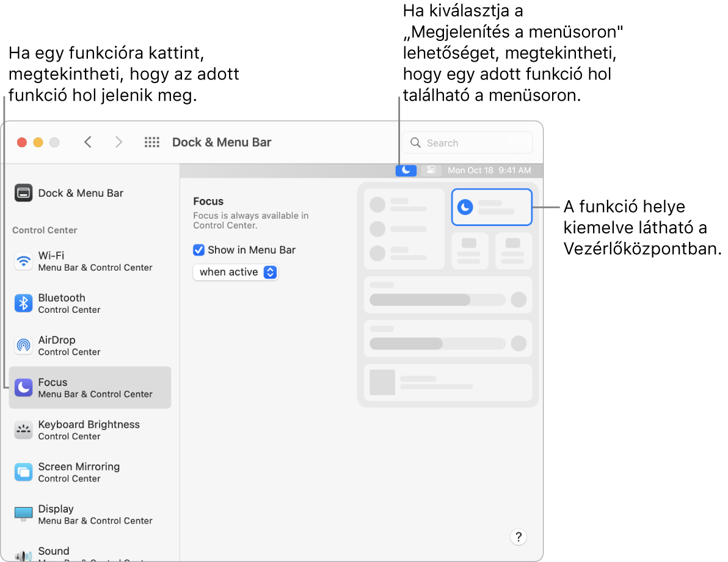Click the highlighted Focus tile in Control Center preview
Screen dimensions: 728x562
point(492,206)
